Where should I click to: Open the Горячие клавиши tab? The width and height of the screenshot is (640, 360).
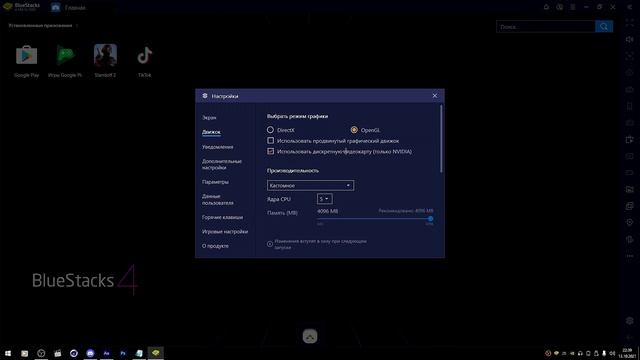point(222,217)
